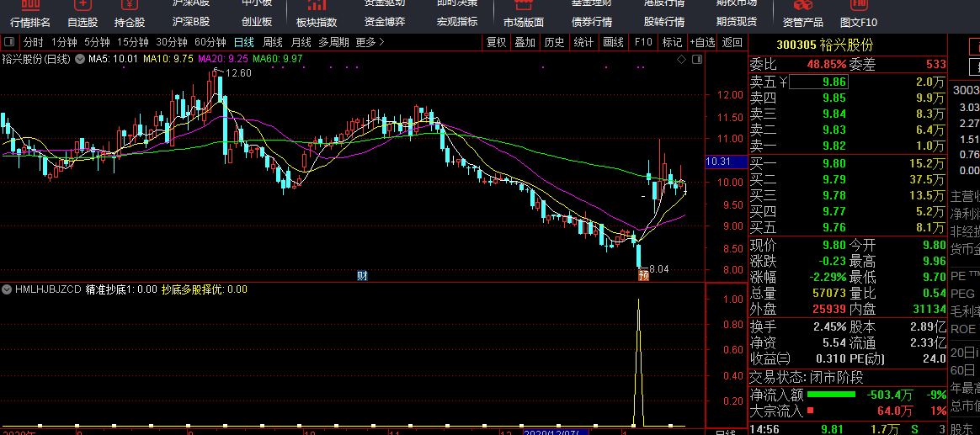
Task: Open 宏观指标 from the toolbar
Action: (457, 22)
